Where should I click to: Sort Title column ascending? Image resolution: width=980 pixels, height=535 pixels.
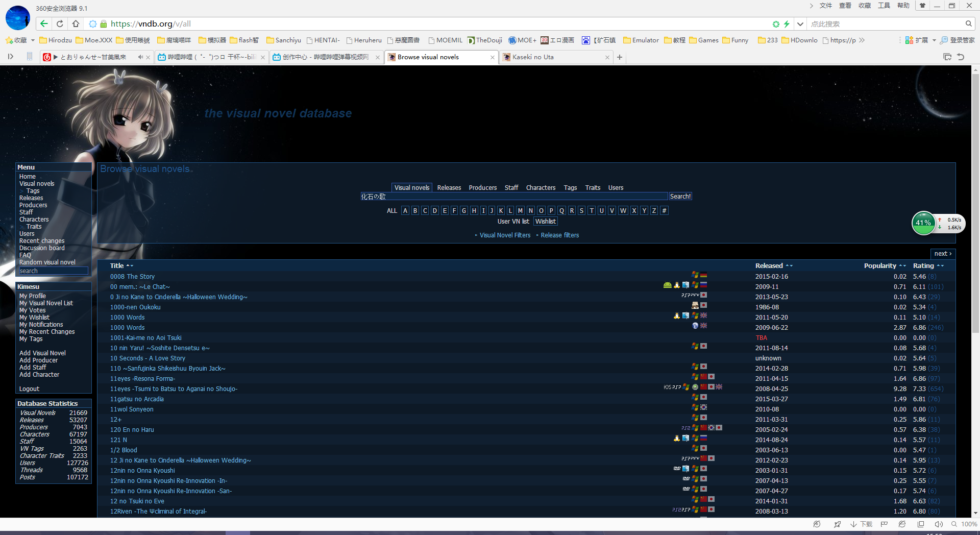click(x=128, y=266)
